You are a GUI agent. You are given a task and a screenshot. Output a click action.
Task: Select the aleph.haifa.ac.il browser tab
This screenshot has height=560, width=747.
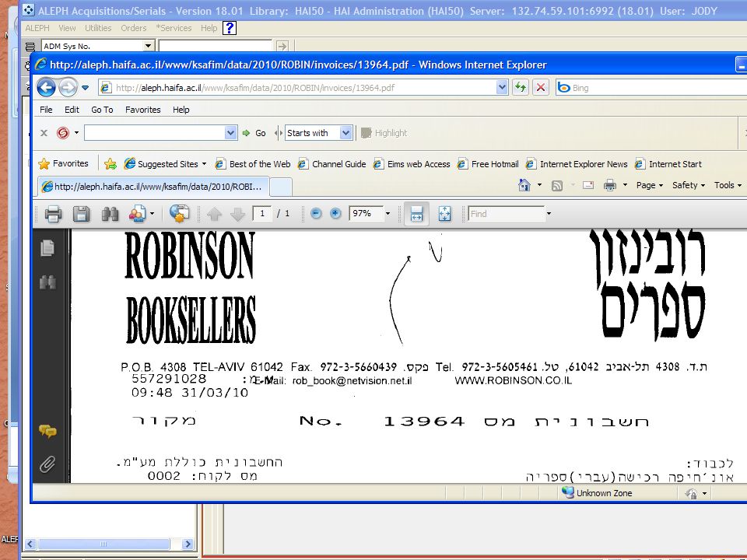[x=153, y=187]
